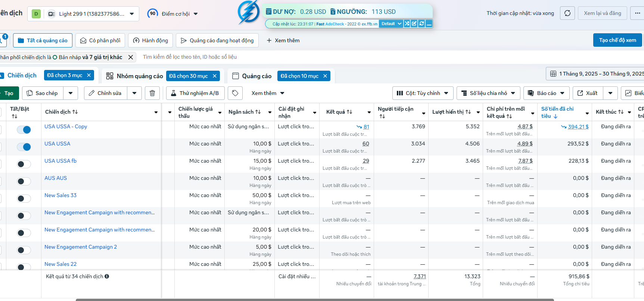Image resolution: width=644 pixels, height=301 pixels.
Task: Click the info icon beside 34 campaigns results
Action: (x=107, y=276)
